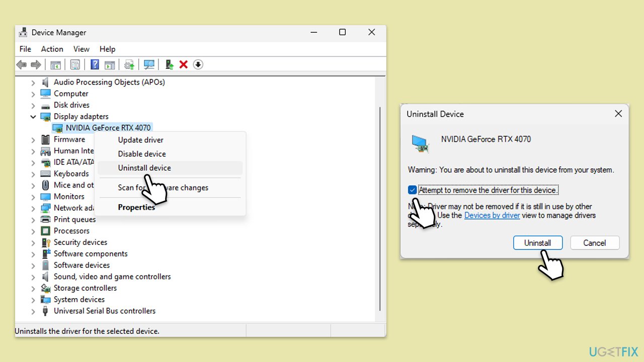Click the keyboard icon beside Keyboards
The image size is (644, 362).
tap(46, 173)
